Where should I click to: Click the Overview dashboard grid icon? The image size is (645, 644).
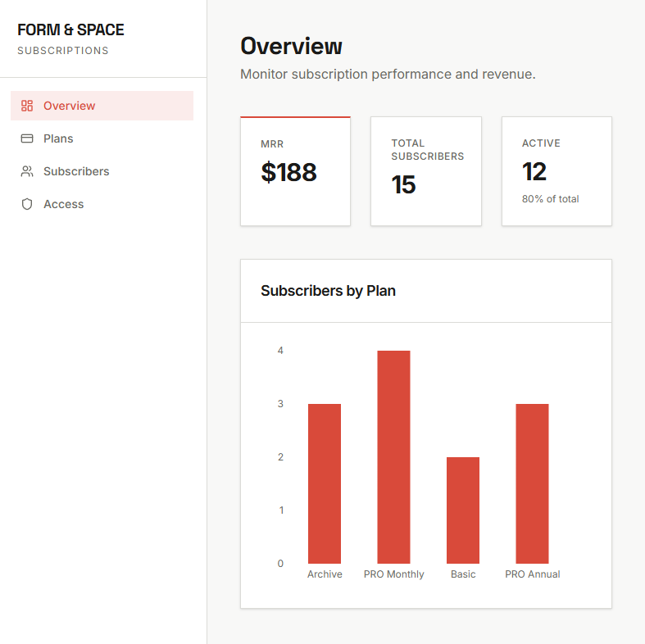click(x=27, y=106)
